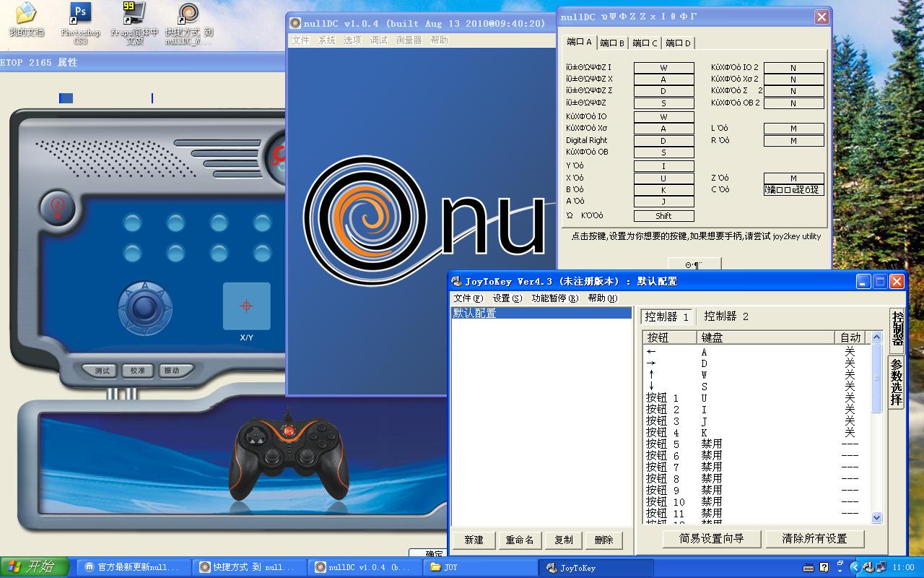Open the 选项 menu in nullDC
The height and width of the screenshot is (578, 924).
tap(352, 40)
